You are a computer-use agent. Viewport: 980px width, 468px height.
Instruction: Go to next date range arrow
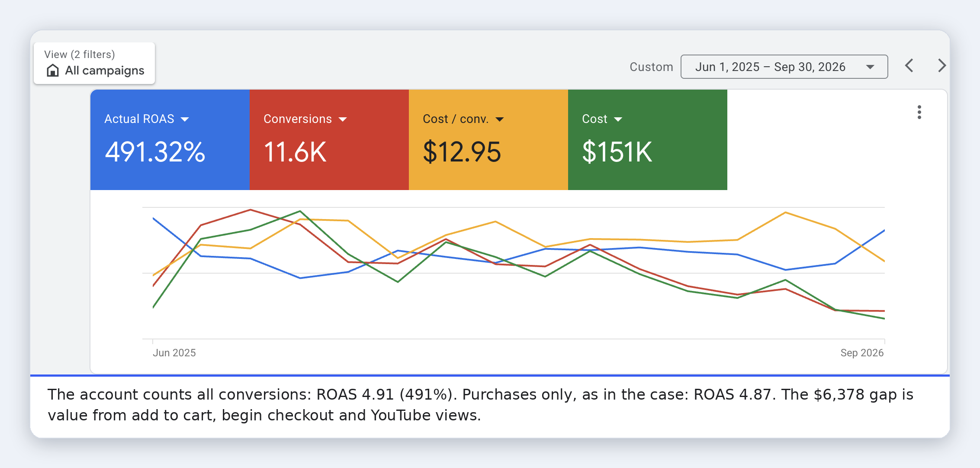[x=941, y=66]
